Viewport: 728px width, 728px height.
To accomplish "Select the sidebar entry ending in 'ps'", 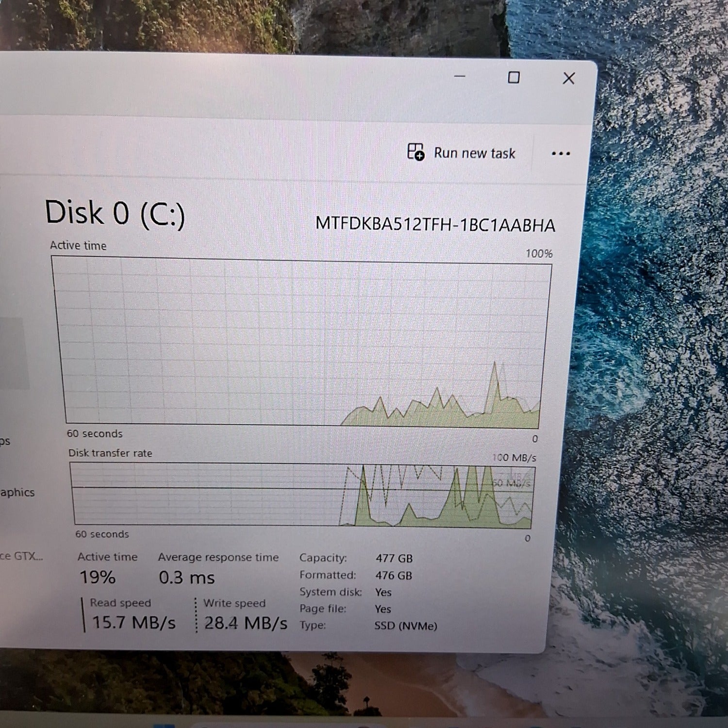I will pyautogui.click(x=5, y=441).
